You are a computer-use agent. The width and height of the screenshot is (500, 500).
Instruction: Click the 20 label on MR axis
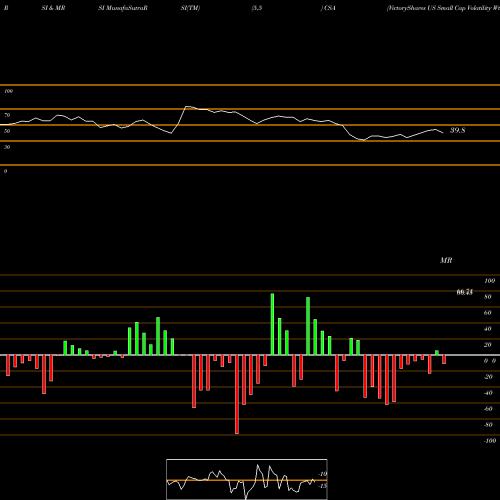[487, 345]
